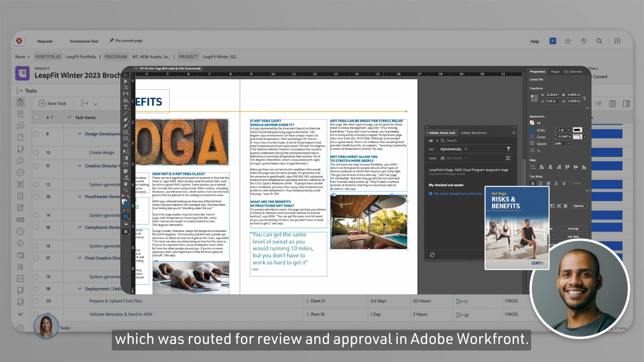
Task: Switch to the Adobe Workfront panel tab
Action: [x=474, y=133]
